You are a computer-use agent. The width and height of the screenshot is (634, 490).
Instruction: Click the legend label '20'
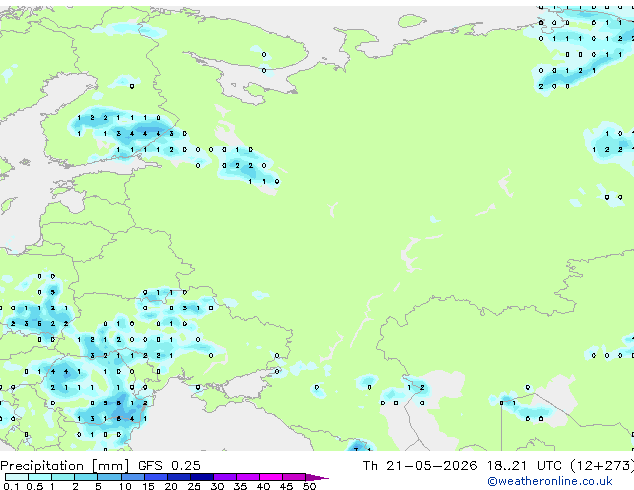point(171,486)
